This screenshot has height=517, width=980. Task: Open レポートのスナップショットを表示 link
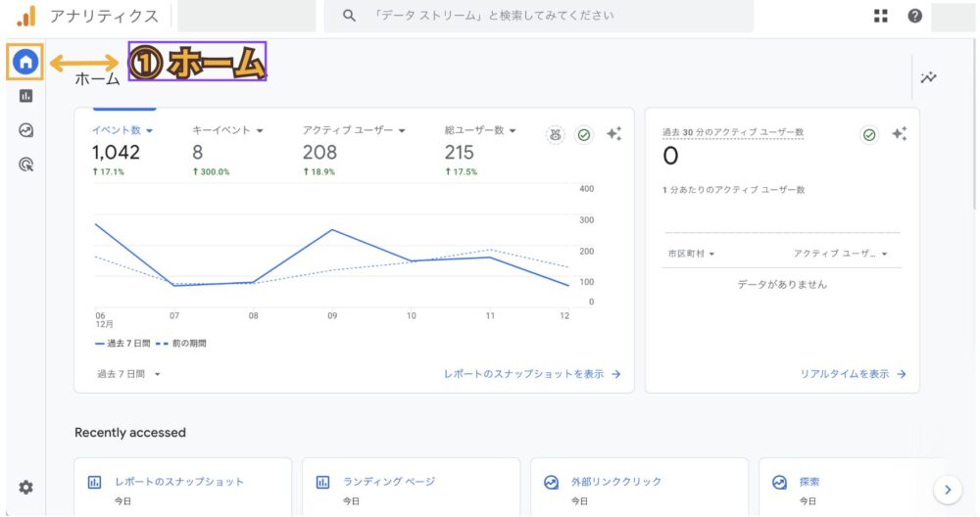pos(532,374)
